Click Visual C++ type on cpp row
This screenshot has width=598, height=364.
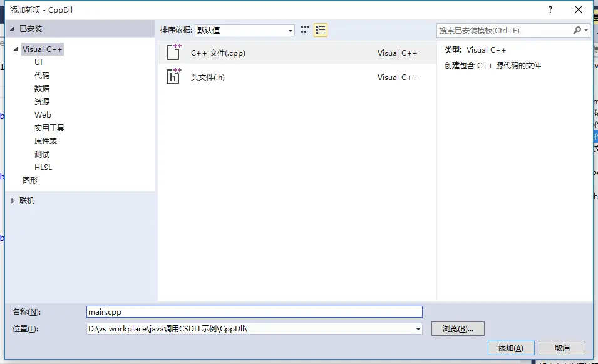[x=397, y=53]
